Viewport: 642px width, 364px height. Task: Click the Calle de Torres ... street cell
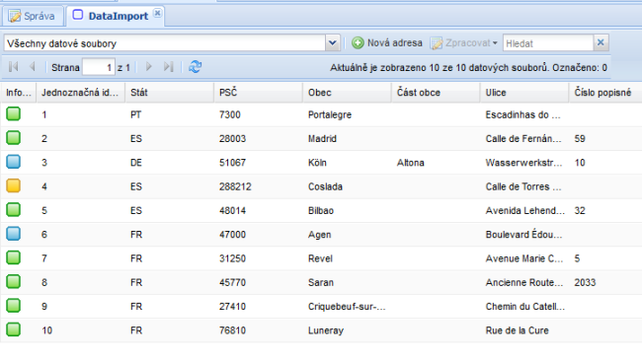[523, 186]
